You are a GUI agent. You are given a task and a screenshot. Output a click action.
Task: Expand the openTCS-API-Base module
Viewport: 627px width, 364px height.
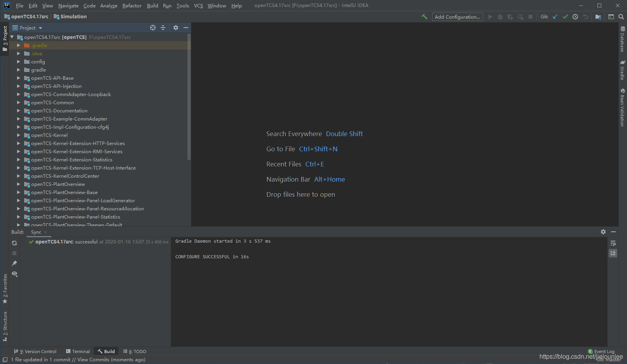click(18, 78)
